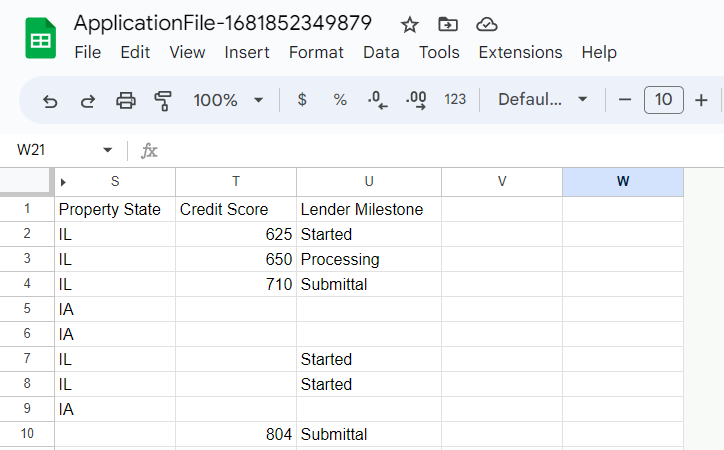Star this spreadsheet document

[409, 24]
